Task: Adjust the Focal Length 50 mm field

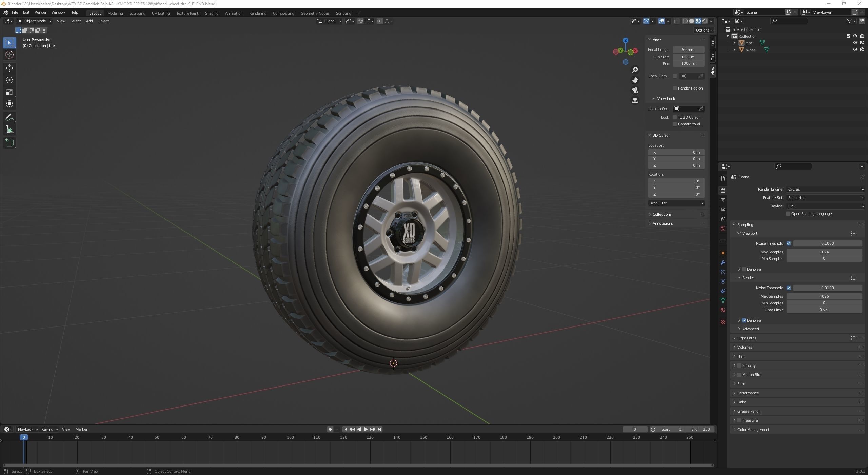Action: 688,50
